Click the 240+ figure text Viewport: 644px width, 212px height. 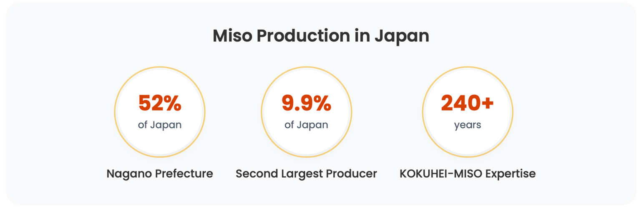pyautogui.click(x=468, y=103)
